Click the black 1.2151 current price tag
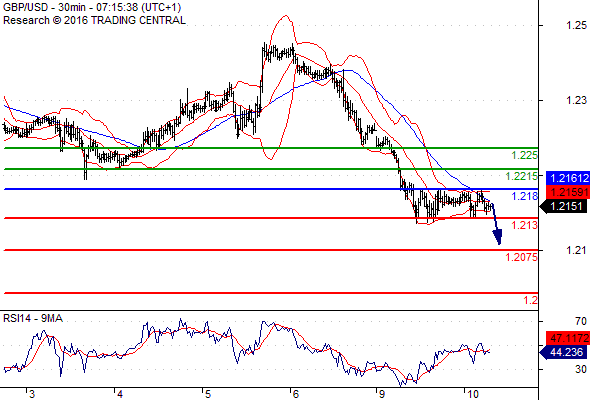 coord(564,206)
